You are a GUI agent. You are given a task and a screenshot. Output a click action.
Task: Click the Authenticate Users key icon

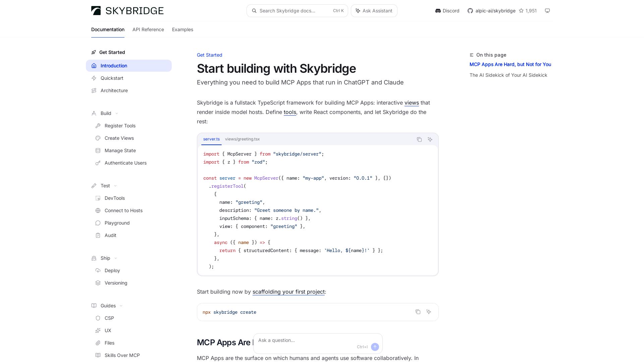pyautogui.click(x=98, y=163)
